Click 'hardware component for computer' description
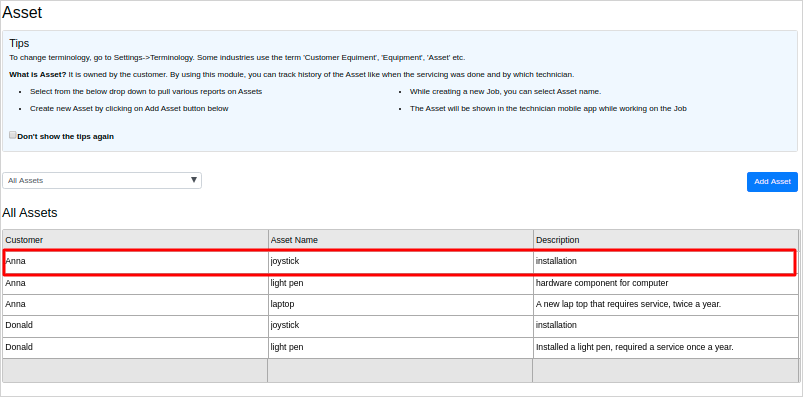 (602, 283)
